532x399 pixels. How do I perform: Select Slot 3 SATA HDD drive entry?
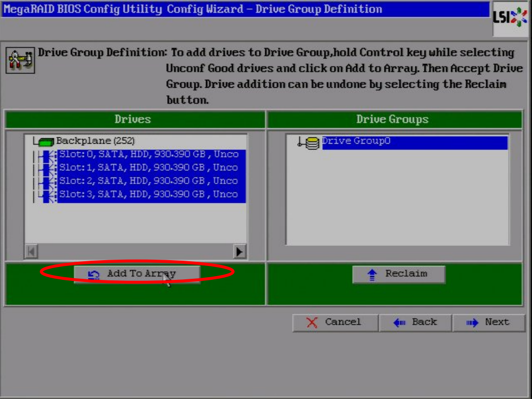pyautogui.click(x=148, y=194)
